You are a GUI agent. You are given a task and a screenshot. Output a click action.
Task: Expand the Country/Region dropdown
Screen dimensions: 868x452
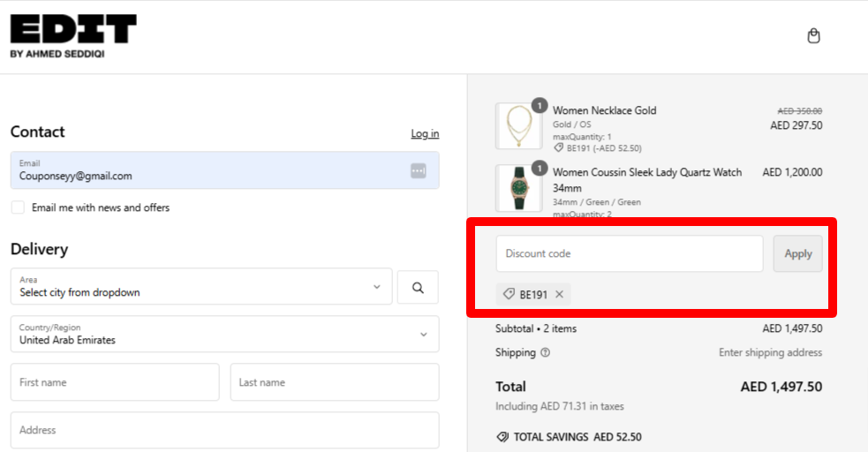click(x=224, y=335)
